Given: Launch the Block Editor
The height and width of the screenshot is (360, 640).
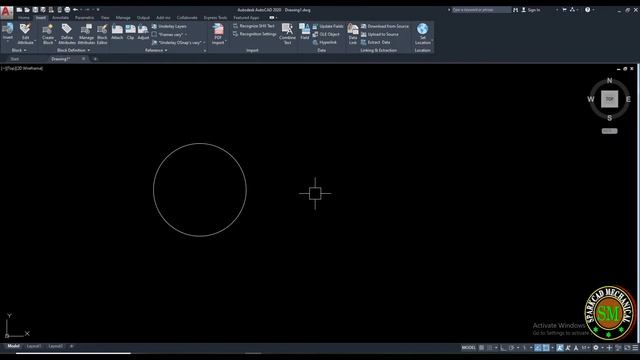Looking at the screenshot, I should [x=102, y=33].
